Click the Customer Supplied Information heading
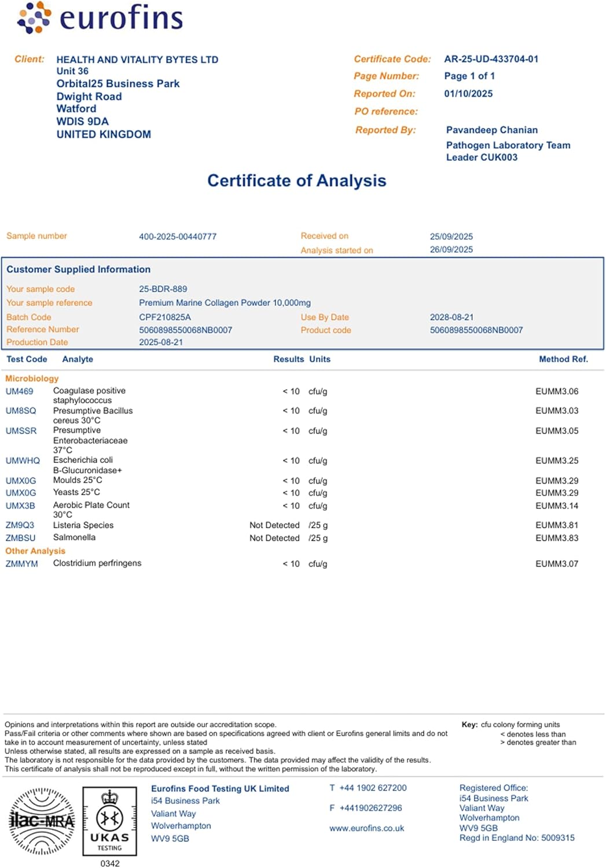This screenshot has height=868, width=606. pyautogui.click(x=79, y=269)
